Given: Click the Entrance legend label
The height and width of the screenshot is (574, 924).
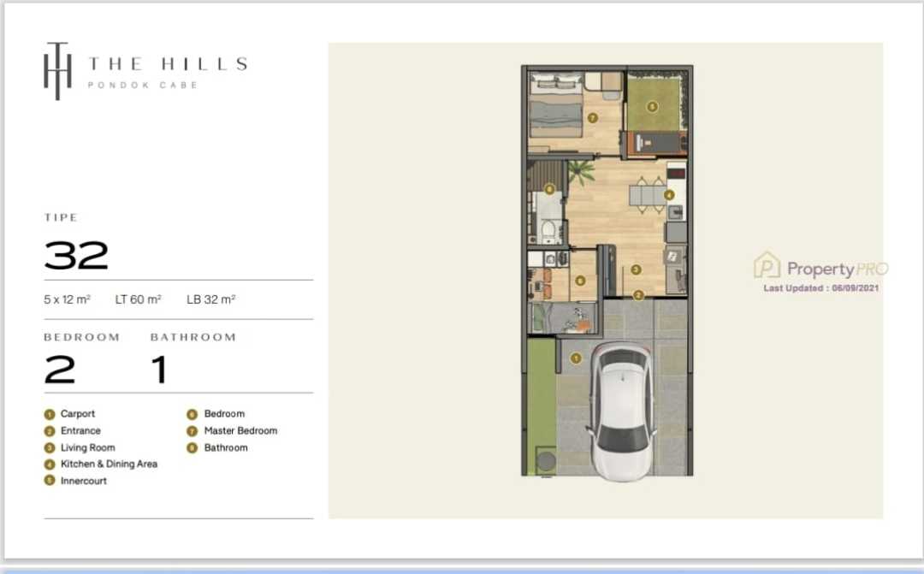Looking at the screenshot, I should click(x=80, y=431).
